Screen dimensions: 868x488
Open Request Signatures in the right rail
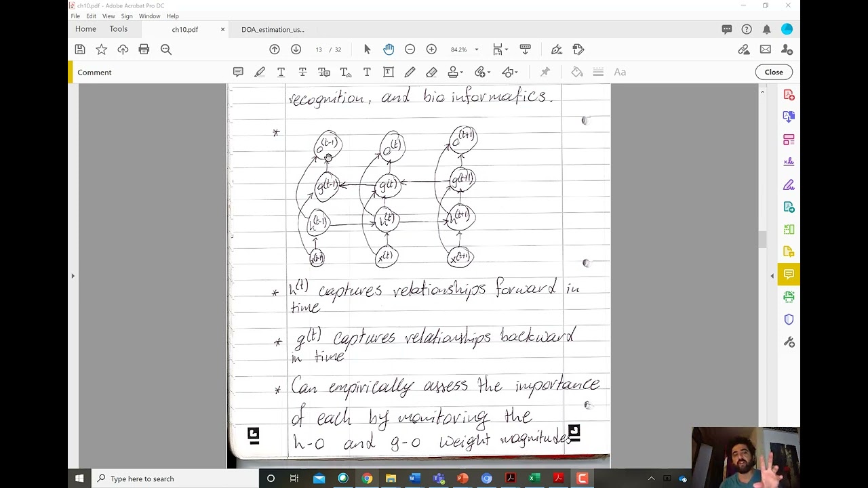pos(789,162)
